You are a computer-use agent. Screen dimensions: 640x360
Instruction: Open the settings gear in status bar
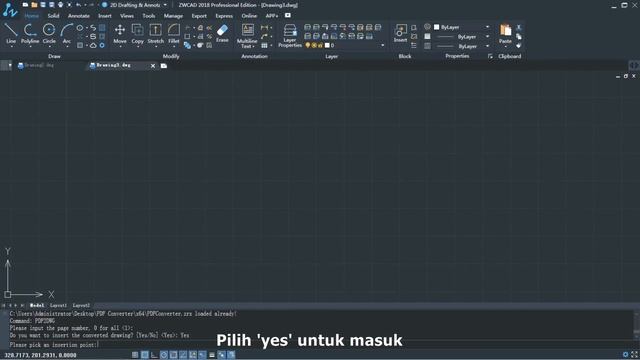[625, 355]
